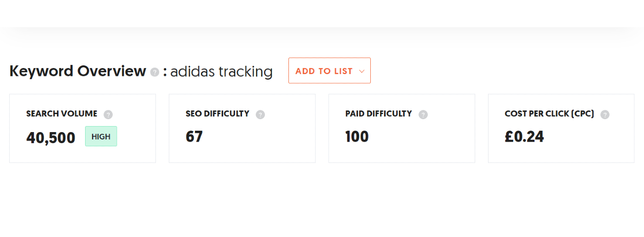
Task: Click the SEO DIFFICULTY label
Action: (x=218, y=114)
